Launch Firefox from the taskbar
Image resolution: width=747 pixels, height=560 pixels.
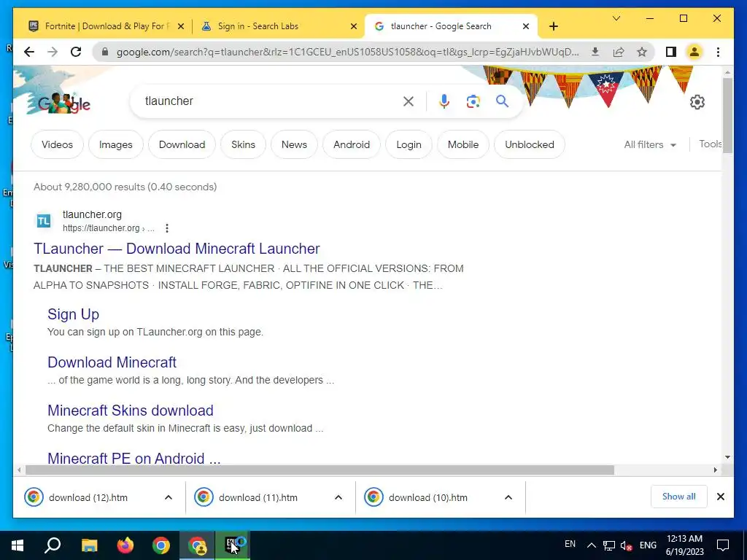pos(125,545)
